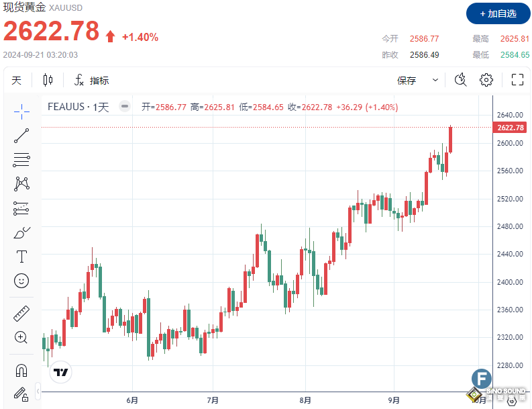Select the text annotation tool

coord(21,257)
